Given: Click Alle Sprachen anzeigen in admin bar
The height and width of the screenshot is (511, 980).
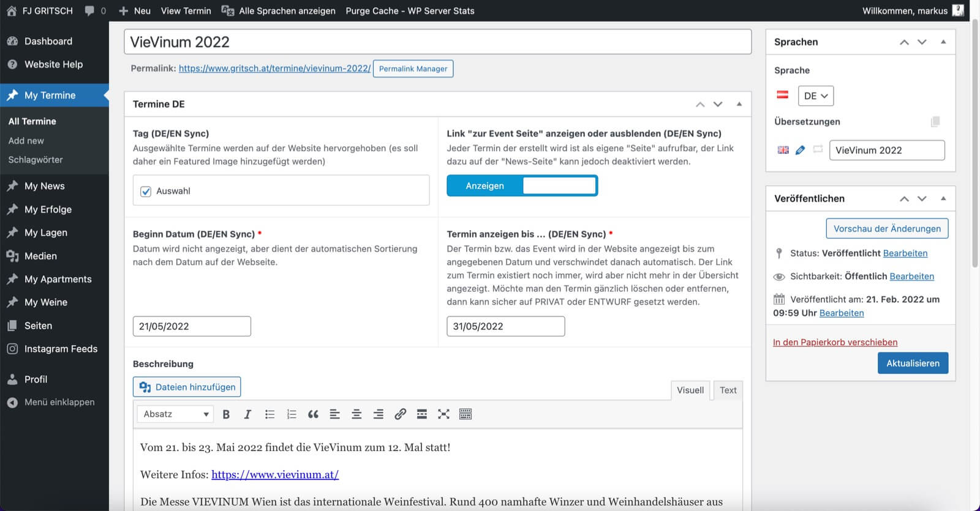Looking at the screenshot, I should pyautogui.click(x=279, y=10).
